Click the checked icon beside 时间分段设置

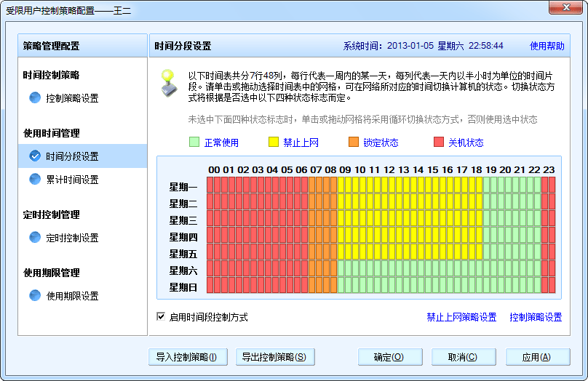[x=35, y=156]
